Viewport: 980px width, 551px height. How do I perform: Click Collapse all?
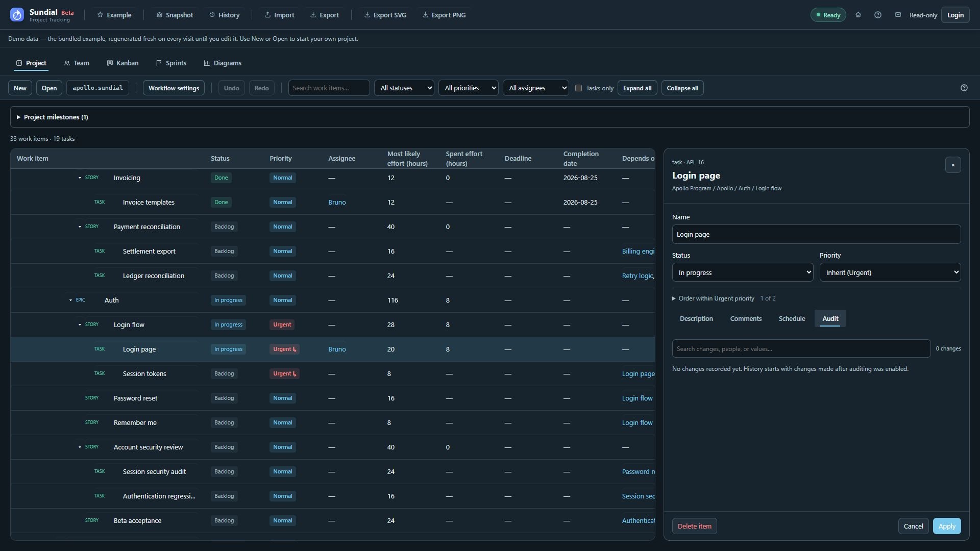coord(682,88)
